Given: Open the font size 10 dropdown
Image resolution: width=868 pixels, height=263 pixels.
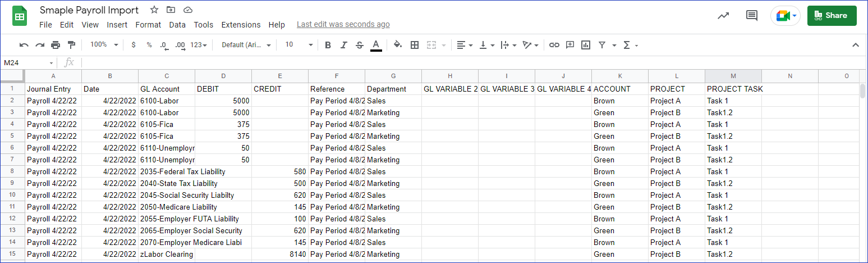Looking at the screenshot, I should point(298,45).
